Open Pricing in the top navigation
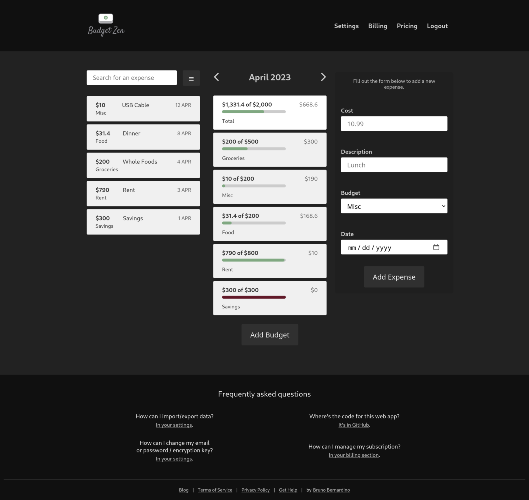This screenshot has width=529, height=500. point(407,26)
